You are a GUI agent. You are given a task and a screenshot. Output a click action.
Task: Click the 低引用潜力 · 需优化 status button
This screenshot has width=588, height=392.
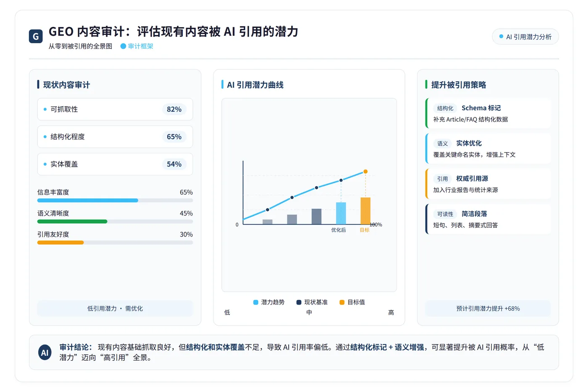[x=115, y=308]
